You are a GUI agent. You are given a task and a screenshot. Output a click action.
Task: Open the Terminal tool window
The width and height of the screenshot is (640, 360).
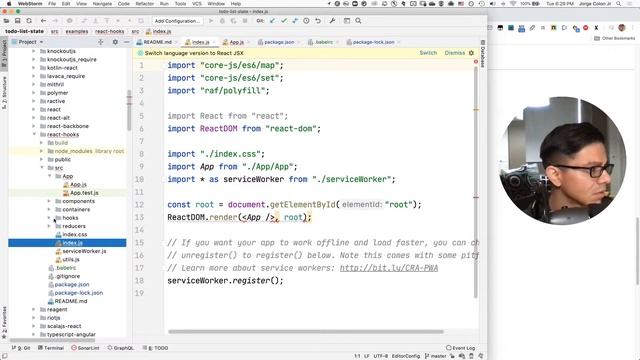pos(51,348)
